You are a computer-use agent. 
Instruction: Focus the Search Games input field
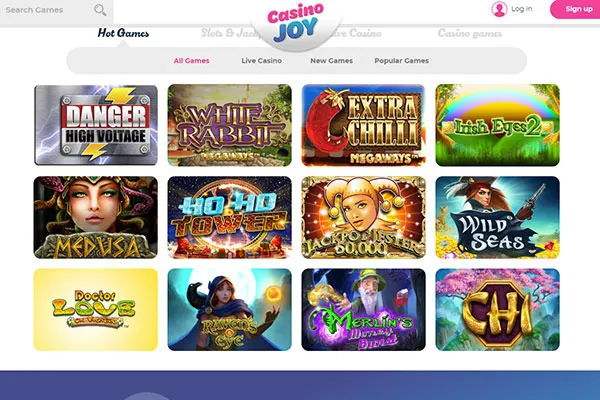coord(48,10)
